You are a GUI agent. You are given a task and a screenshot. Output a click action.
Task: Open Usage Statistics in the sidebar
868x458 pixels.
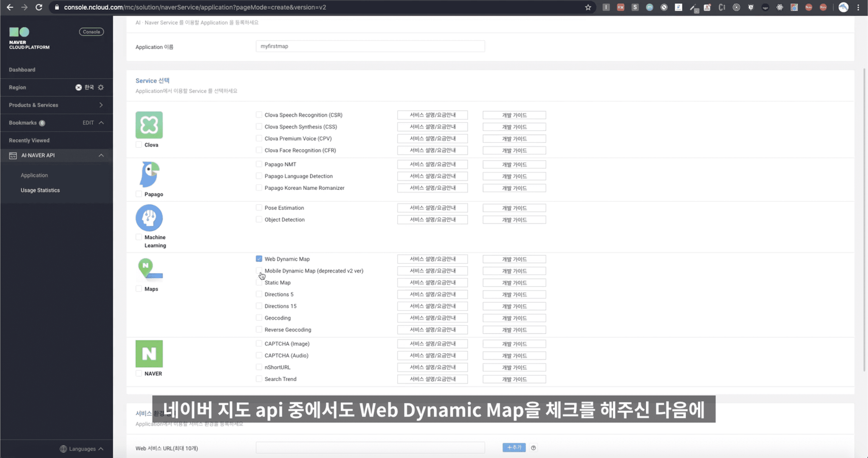(40, 191)
